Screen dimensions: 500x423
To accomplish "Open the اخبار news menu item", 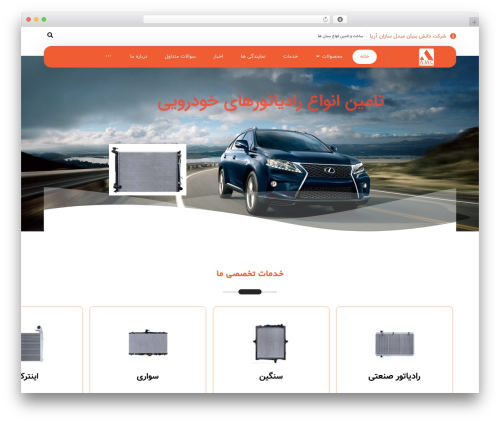I will [218, 56].
